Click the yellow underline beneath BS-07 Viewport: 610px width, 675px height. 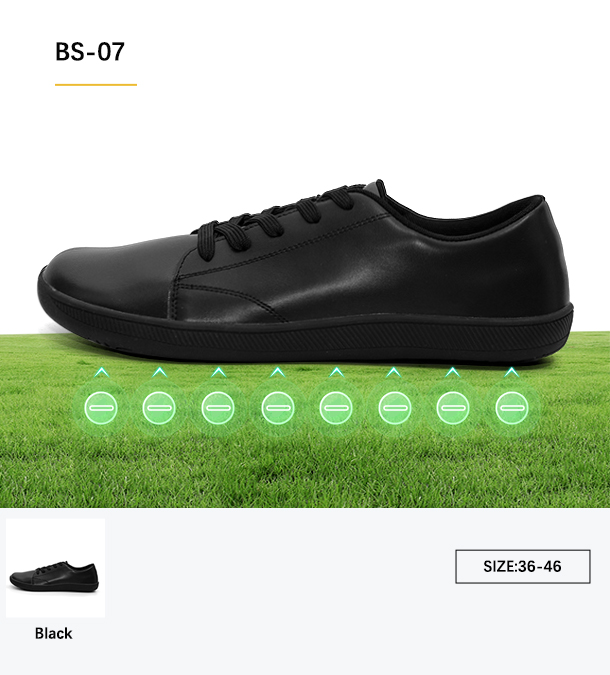(x=96, y=85)
